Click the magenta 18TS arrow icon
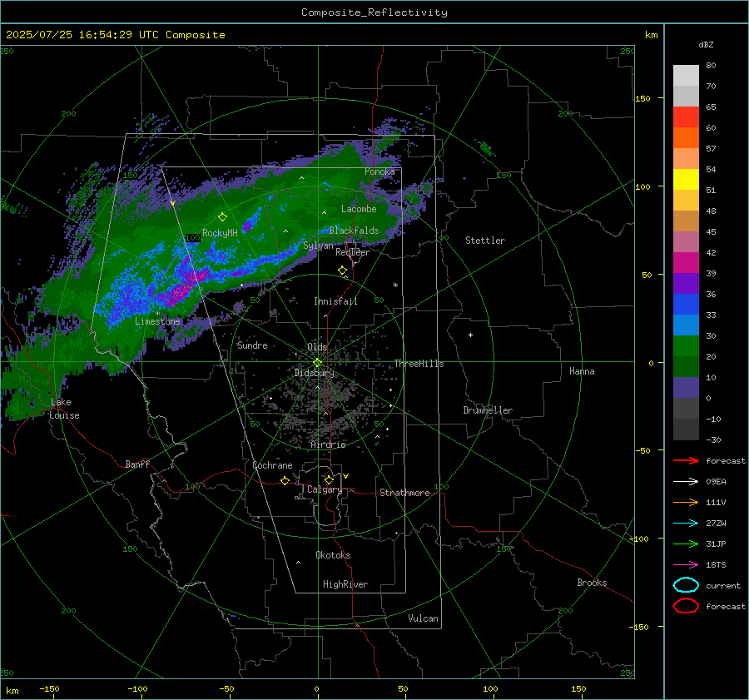 tap(686, 565)
